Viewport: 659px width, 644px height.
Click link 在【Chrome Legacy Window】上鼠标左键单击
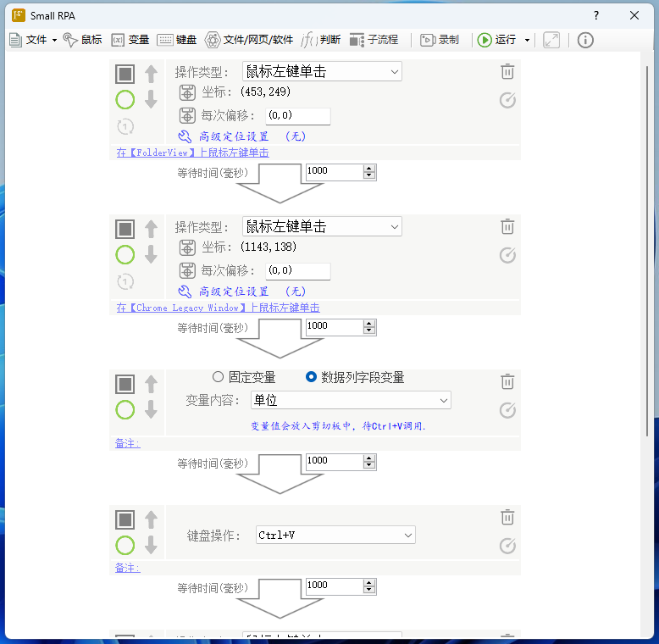coord(218,308)
